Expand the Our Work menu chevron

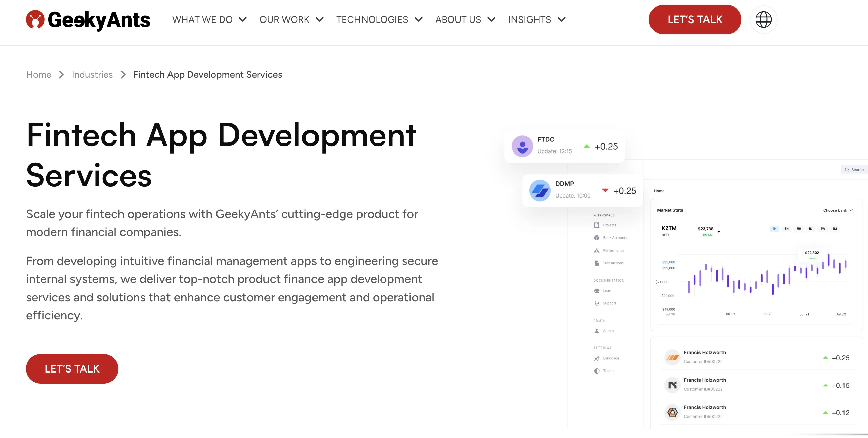(x=320, y=19)
